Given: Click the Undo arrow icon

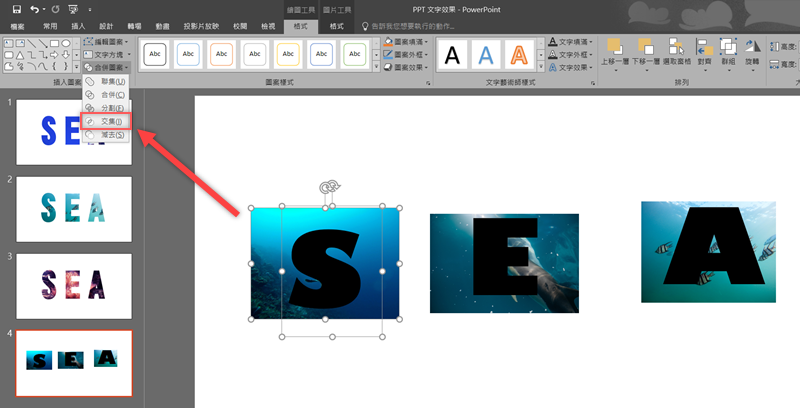Looking at the screenshot, I should (x=35, y=8).
